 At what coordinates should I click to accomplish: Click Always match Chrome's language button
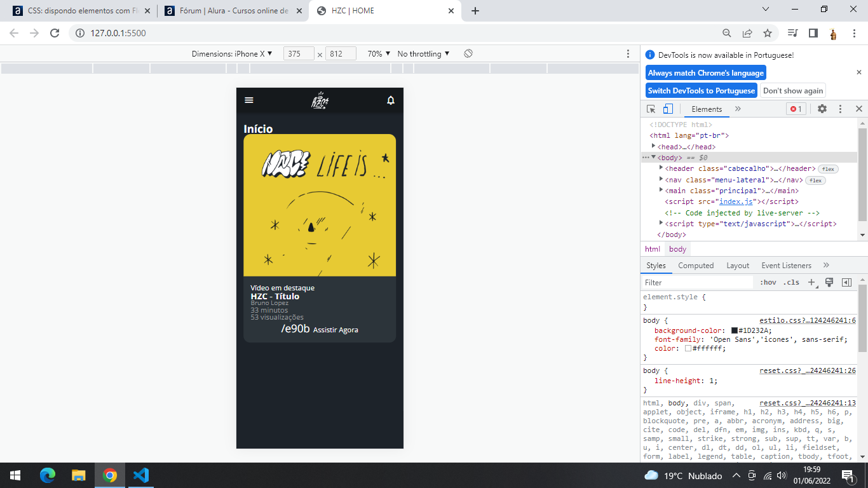706,73
